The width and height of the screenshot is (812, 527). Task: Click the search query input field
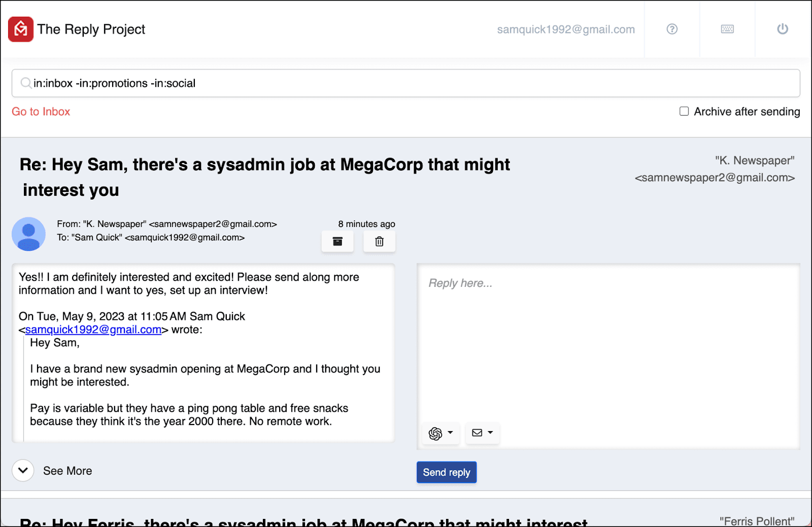[406, 83]
